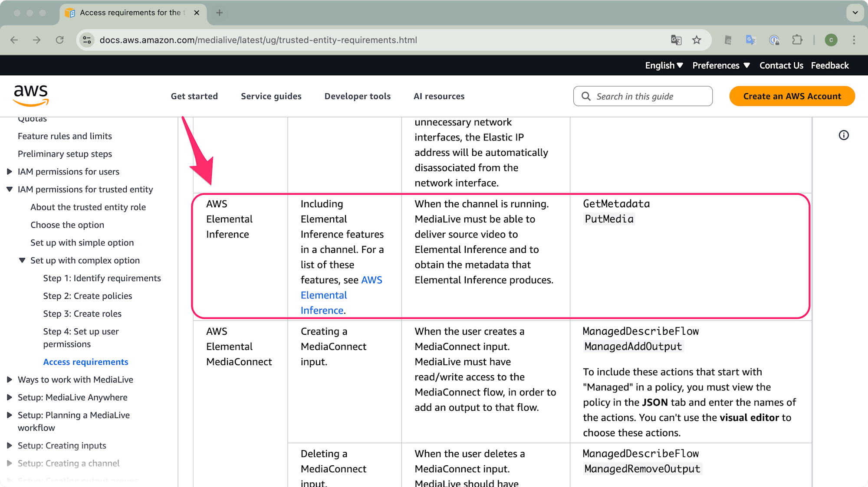The height and width of the screenshot is (487, 868).
Task: Collapse IAM permissions for trusted entity
Action: [10, 190]
